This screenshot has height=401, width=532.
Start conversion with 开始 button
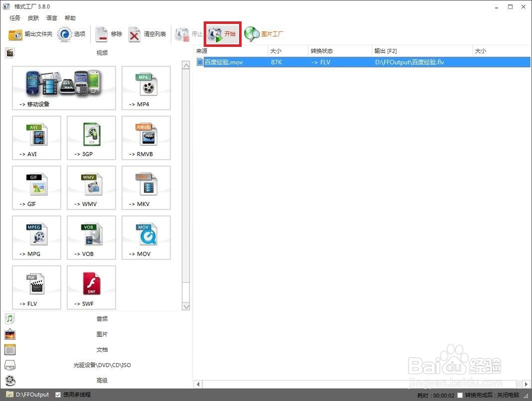click(x=222, y=34)
